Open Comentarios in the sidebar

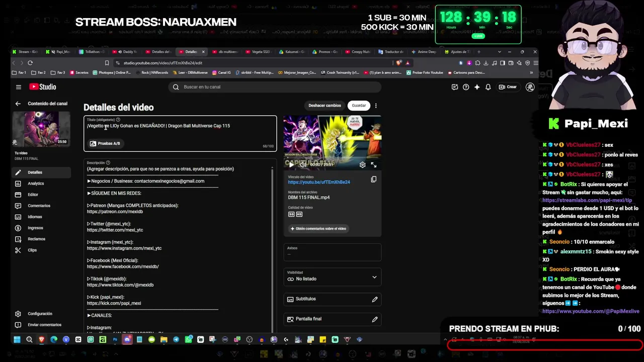pos(42,206)
